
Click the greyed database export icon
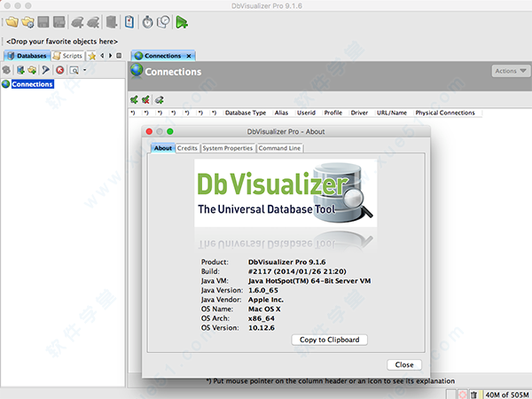pos(112,22)
